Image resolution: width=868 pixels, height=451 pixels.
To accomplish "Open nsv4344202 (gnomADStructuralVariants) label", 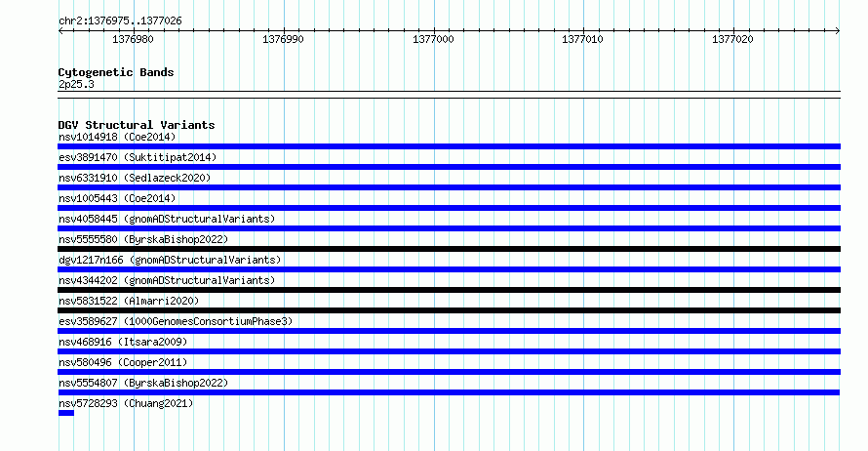I will [167, 280].
